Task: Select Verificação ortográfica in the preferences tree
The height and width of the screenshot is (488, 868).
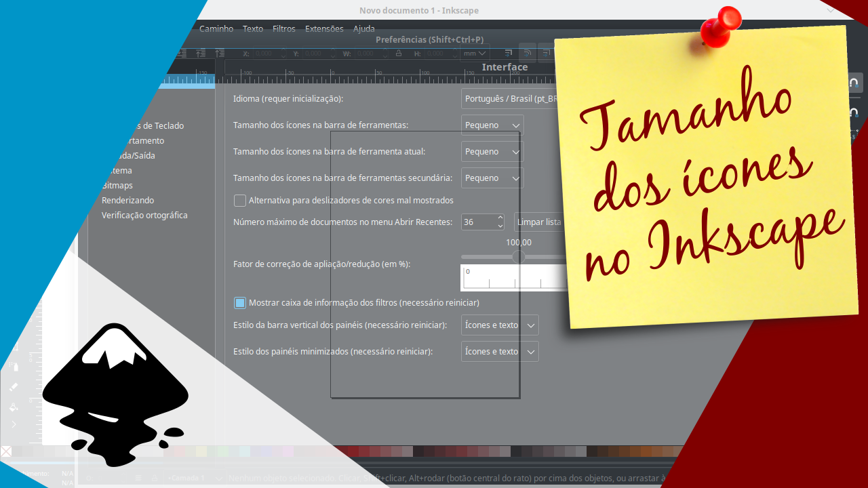Action: pyautogui.click(x=144, y=216)
